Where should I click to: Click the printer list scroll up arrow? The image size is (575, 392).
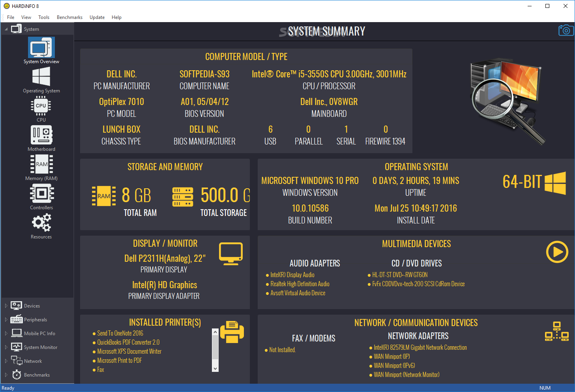(215, 332)
